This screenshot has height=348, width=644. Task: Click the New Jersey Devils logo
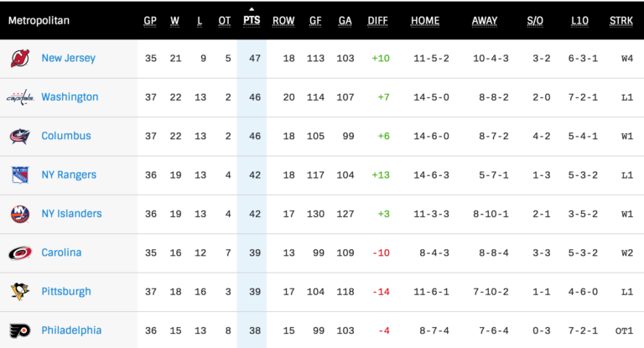point(20,59)
